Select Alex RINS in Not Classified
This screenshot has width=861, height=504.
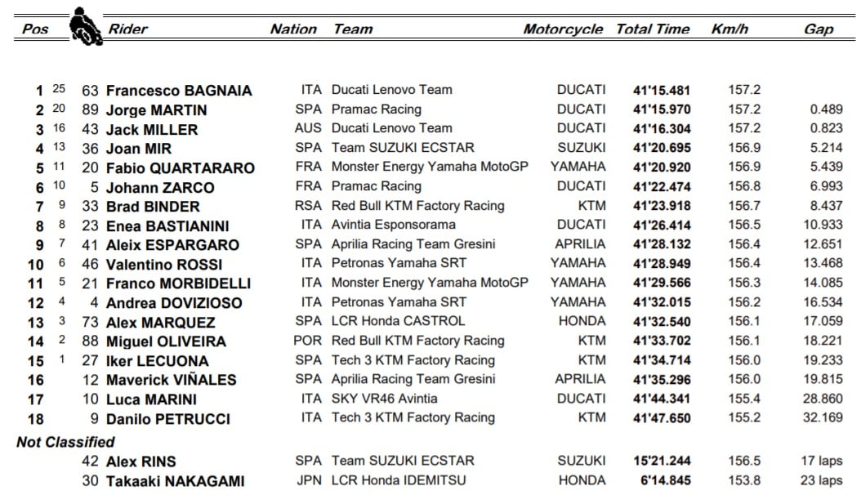[x=141, y=462]
